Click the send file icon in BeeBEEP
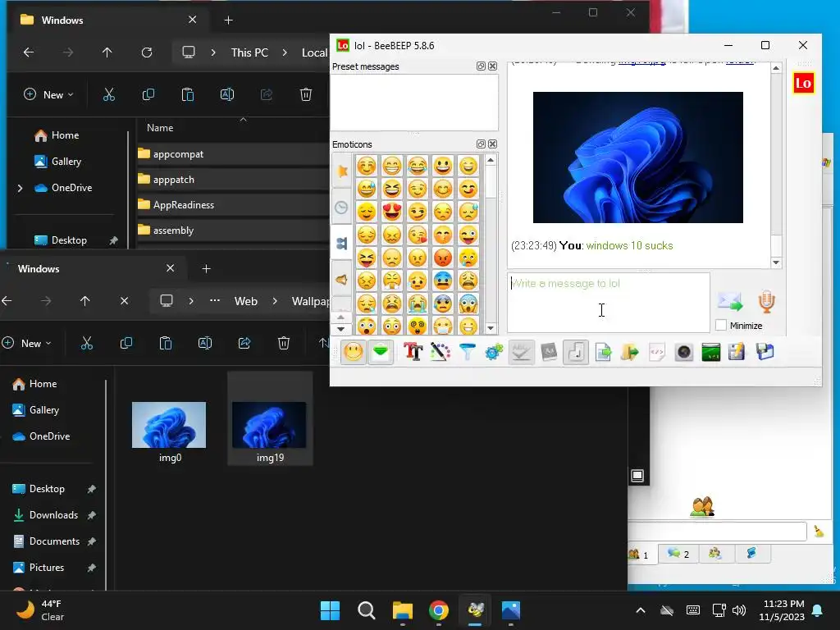Screen dimensions: 840x630 click(603, 352)
